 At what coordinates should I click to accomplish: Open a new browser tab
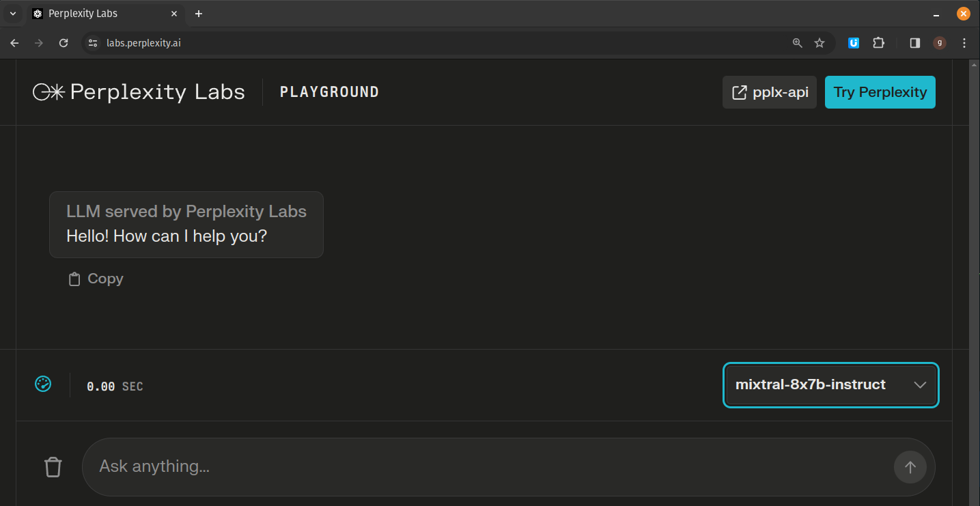(x=199, y=14)
